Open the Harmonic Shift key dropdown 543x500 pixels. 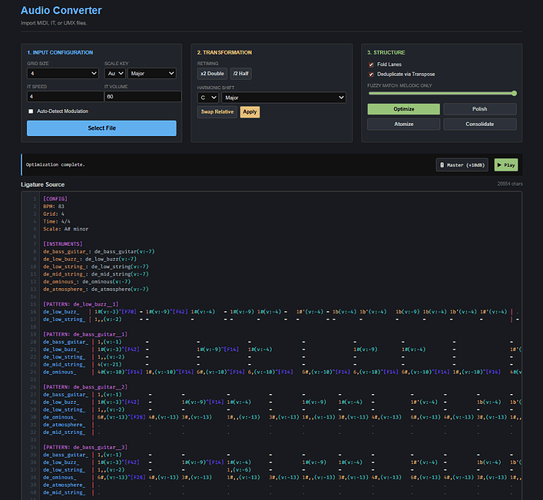(207, 98)
